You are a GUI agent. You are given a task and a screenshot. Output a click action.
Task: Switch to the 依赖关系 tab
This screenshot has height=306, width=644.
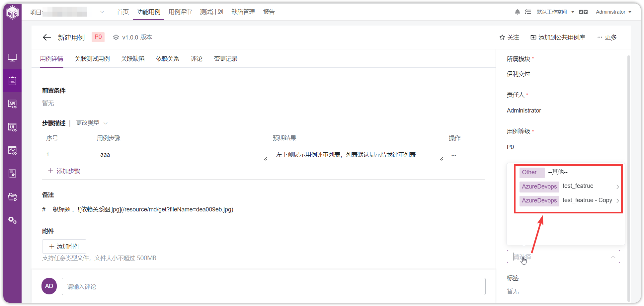click(168, 59)
